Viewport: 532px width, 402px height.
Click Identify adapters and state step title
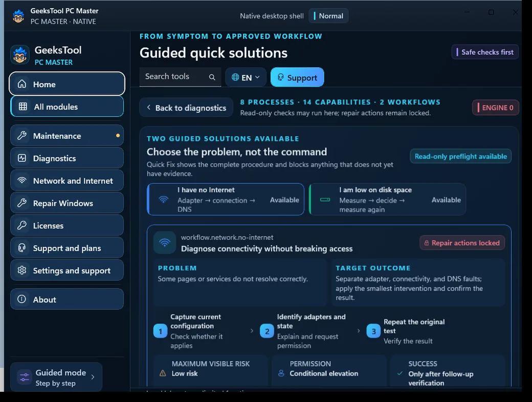pos(311,321)
